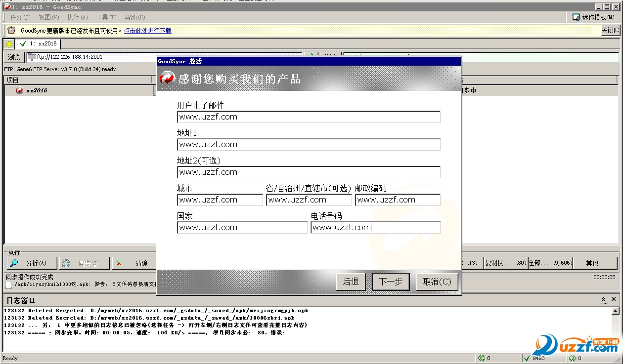Click the 日志窗口 panel title
The height and width of the screenshot is (364, 623).
click(x=20, y=300)
